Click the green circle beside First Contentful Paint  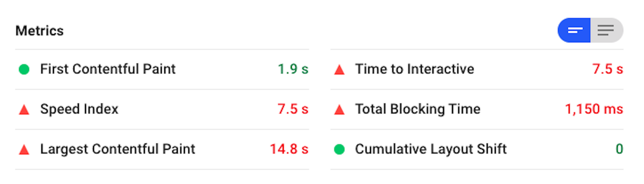pos(24,69)
